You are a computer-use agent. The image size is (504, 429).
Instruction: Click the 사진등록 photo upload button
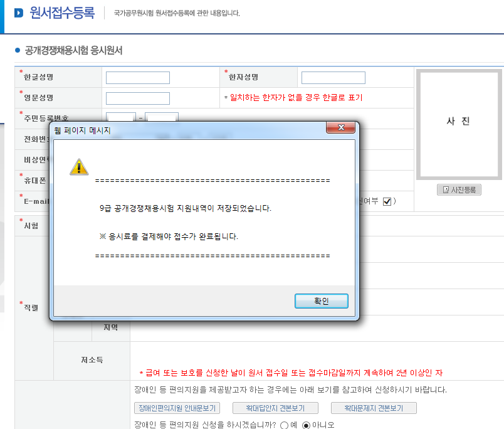[x=459, y=189]
